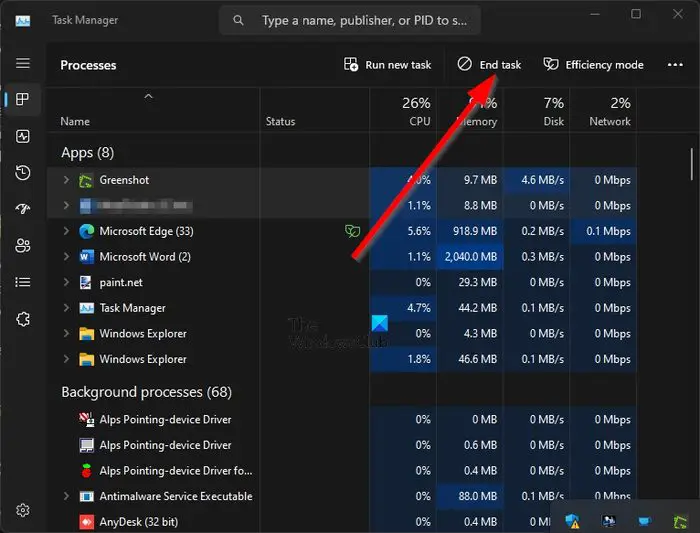Click Edge's 0.1 Mbps network value
Screen dimensions: 700x533
[608, 231]
